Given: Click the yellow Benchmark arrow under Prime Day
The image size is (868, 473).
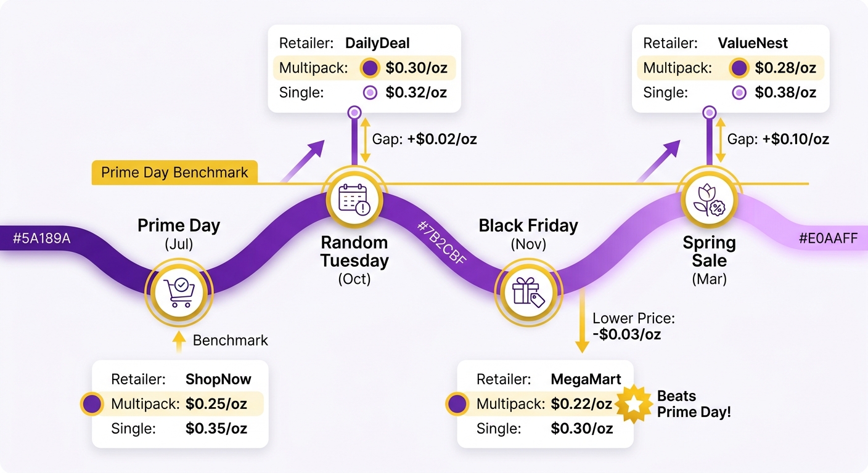Looking at the screenshot, I should point(179,342).
